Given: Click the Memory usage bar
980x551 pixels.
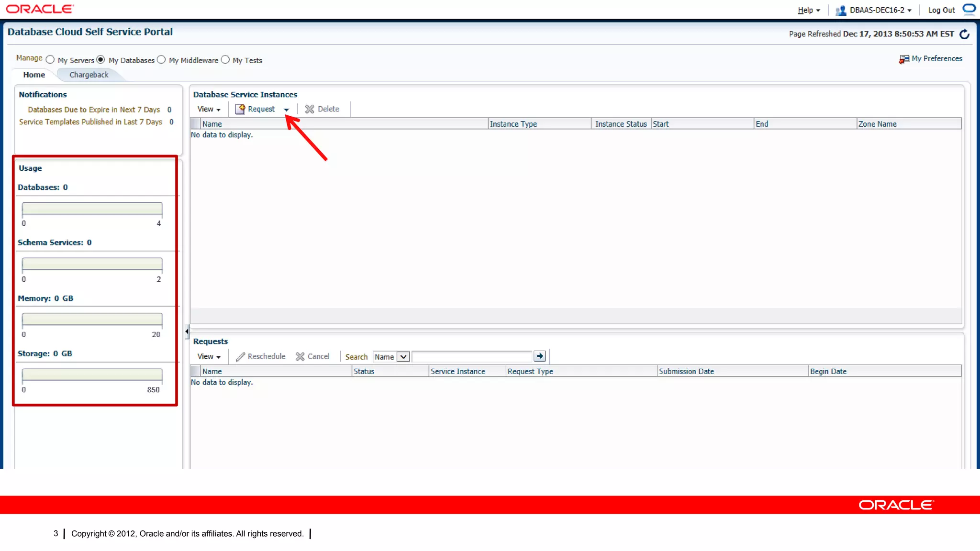Looking at the screenshot, I should click(92, 319).
